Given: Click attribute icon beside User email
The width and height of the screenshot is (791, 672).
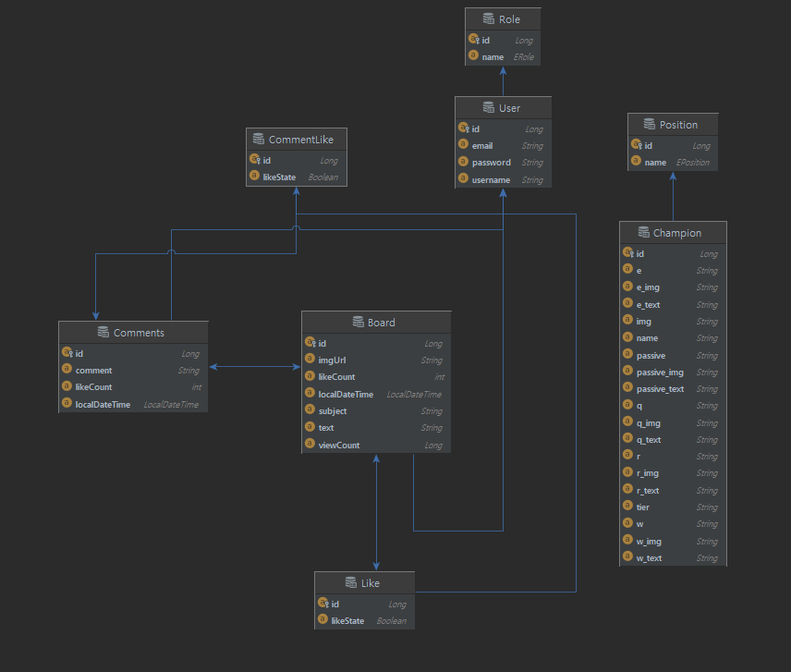Looking at the screenshot, I should [463, 144].
